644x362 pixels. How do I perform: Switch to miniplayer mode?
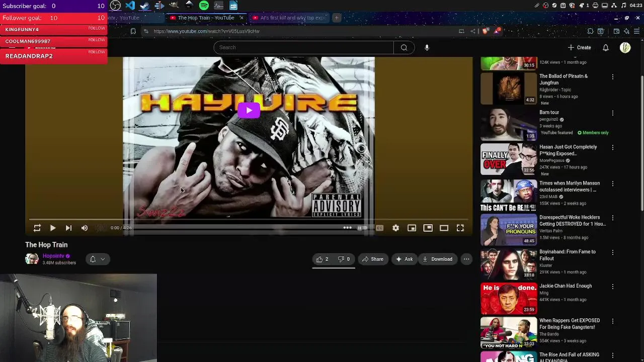pyautogui.click(x=412, y=228)
